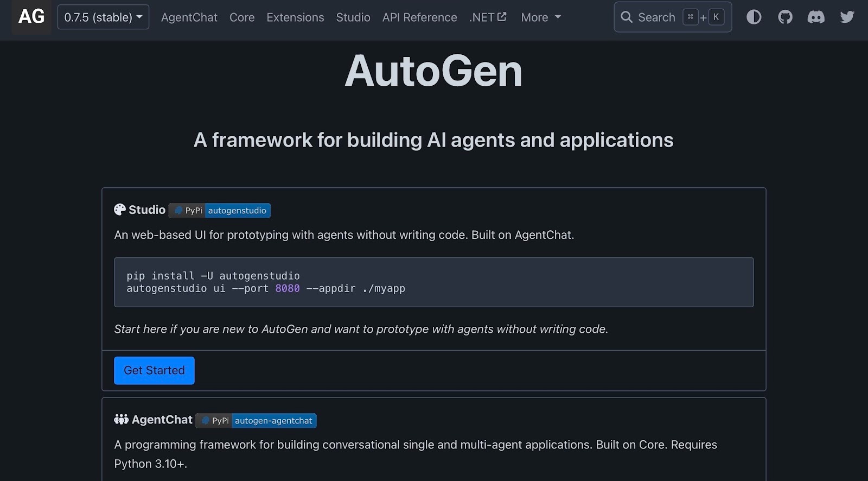Click the port value 8080 in the code
Image resolution: width=868 pixels, height=481 pixels.
pyautogui.click(x=288, y=288)
